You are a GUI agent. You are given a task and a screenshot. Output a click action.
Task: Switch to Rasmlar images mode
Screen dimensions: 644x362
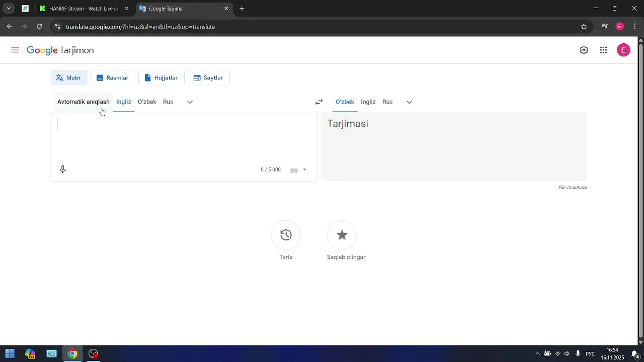coord(113,78)
